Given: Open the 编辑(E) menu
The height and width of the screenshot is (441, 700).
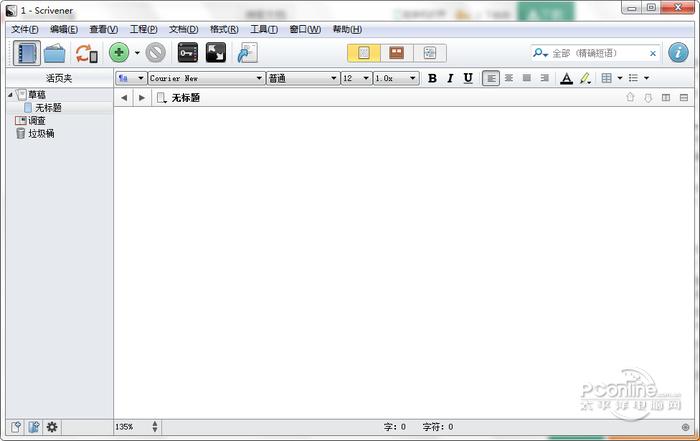Looking at the screenshot, I should click(64, 29).
